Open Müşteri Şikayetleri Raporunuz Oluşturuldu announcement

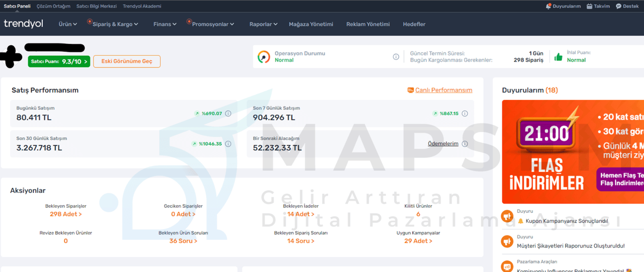(x=571, y=246)
